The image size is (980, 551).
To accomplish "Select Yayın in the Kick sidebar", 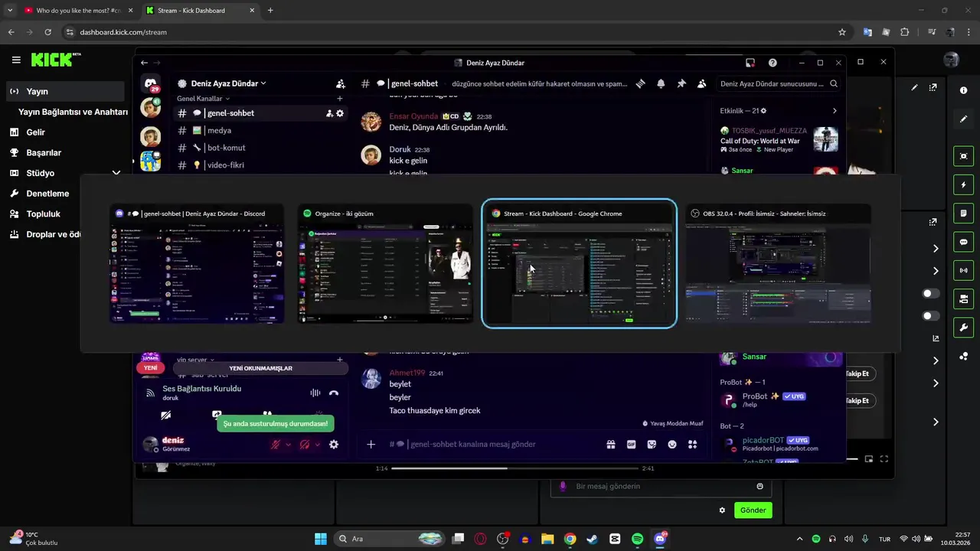I will click(64, 91).
